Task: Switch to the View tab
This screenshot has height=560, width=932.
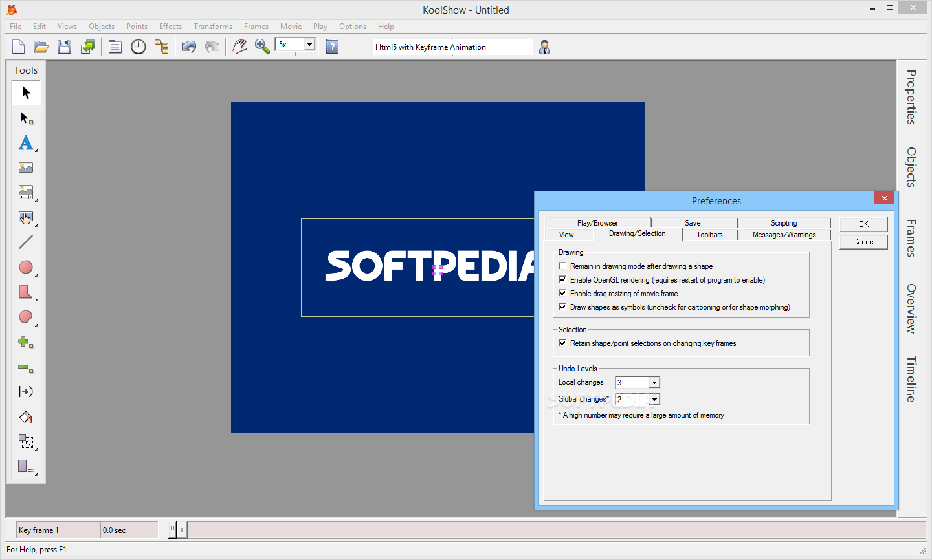Action: pos(566,235)
